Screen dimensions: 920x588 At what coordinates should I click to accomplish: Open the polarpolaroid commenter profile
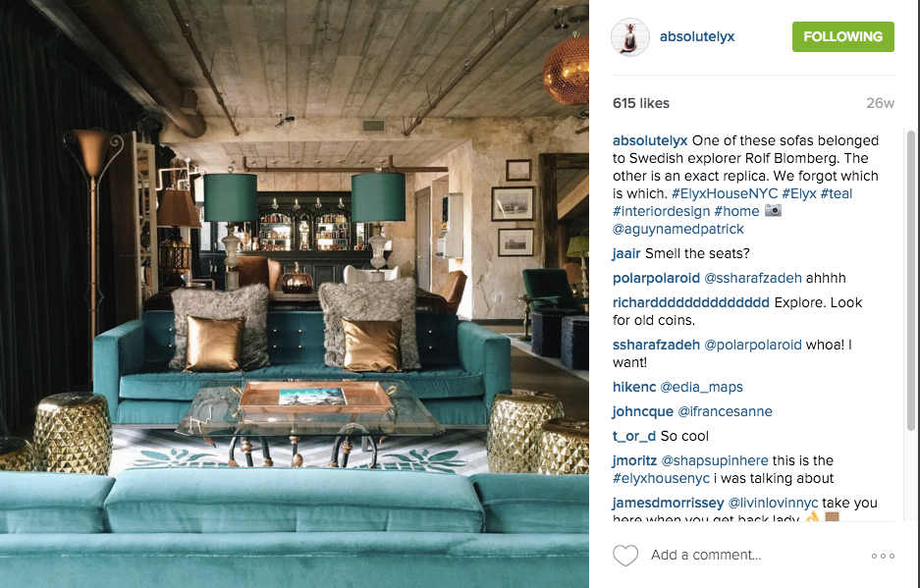click(656, 278)
